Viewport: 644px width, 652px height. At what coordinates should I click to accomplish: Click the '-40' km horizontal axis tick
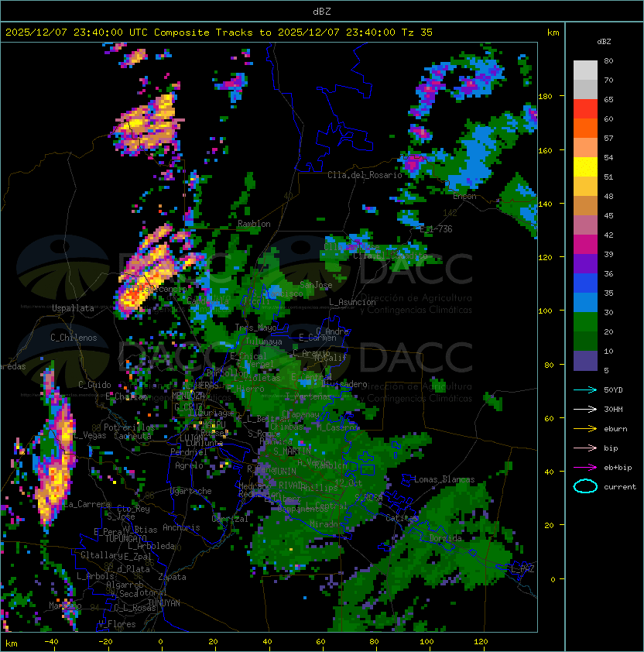[x=51, y=642]
